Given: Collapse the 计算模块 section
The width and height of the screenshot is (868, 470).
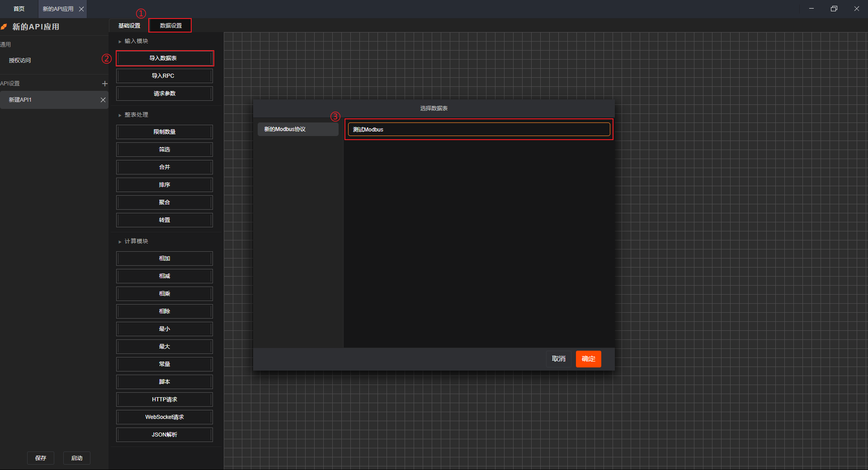Looking at the screenshot, I should click(x=120, y=242).
